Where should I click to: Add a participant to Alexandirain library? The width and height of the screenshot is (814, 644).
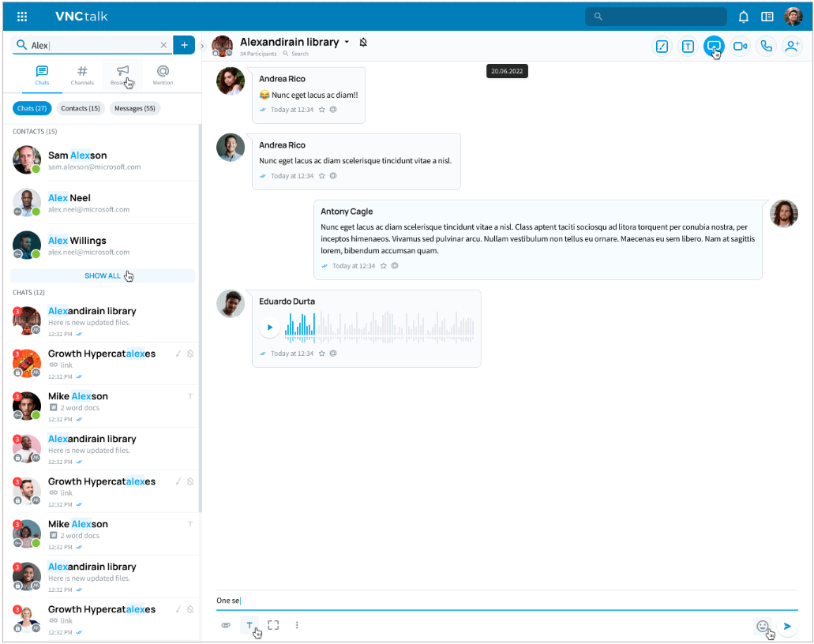[791, 47]
